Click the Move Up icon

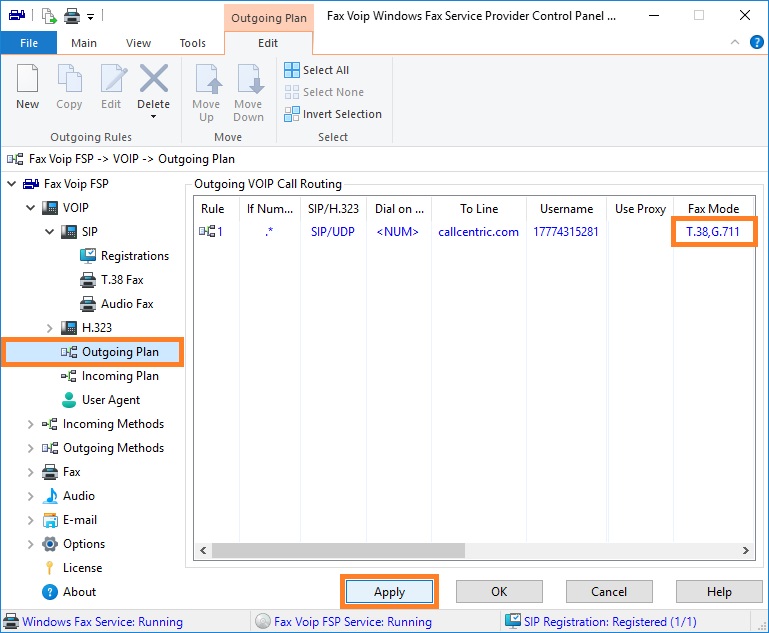click(x=207, y=78)
